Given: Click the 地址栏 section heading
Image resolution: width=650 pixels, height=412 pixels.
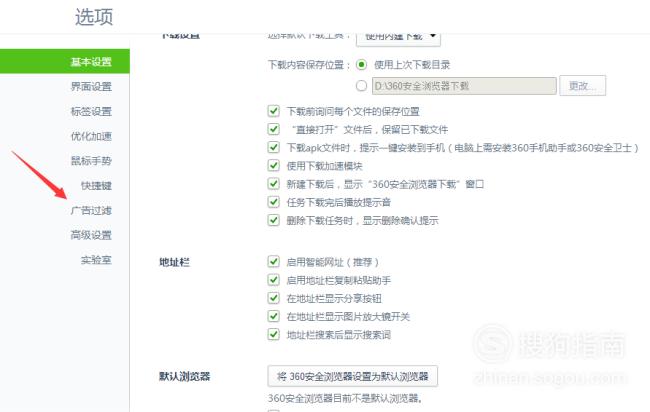Looking at the screenshot, I should coord(175,262).
